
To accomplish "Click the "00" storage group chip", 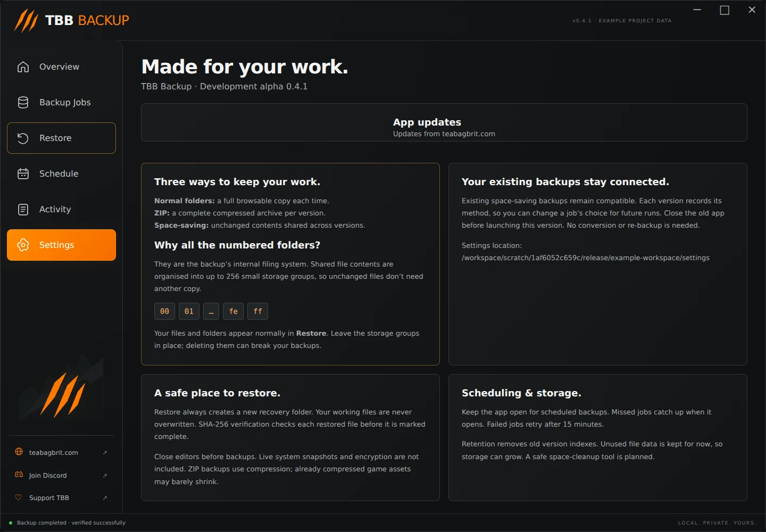I will [164, 311].
